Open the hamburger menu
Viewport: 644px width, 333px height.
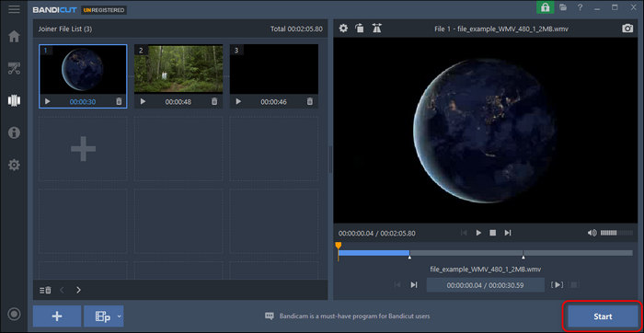click(14, 9)
